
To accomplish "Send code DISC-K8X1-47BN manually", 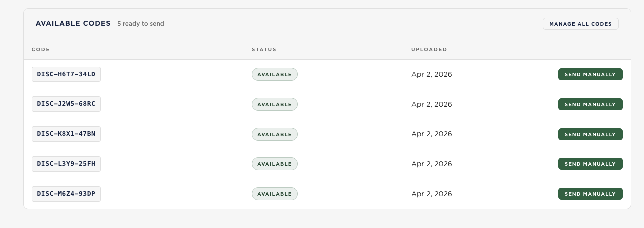I will click(x=590, y=134).
